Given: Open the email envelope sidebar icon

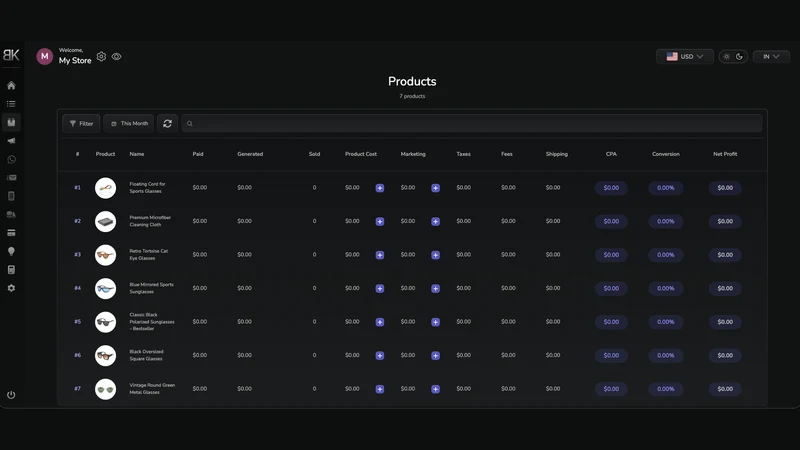Looking at the screenshot, I should tap(11, 178).
